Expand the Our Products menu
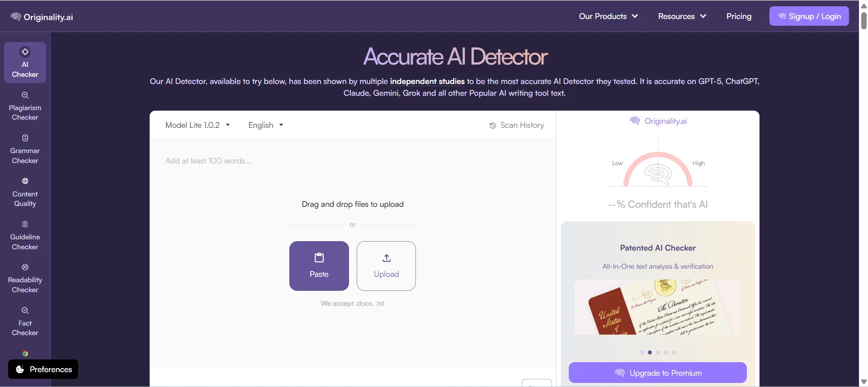This screenshot has height=387, width=868. click(x=609, y=16)
